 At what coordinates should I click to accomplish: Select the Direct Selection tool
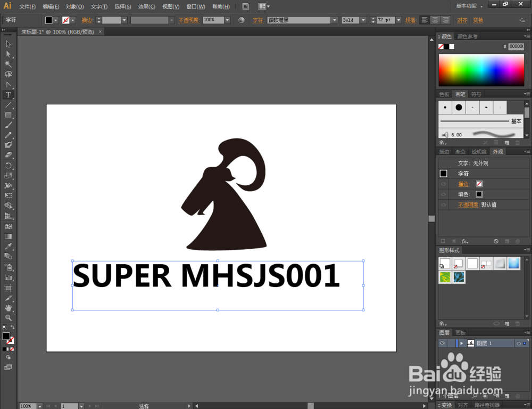(8, 54)
